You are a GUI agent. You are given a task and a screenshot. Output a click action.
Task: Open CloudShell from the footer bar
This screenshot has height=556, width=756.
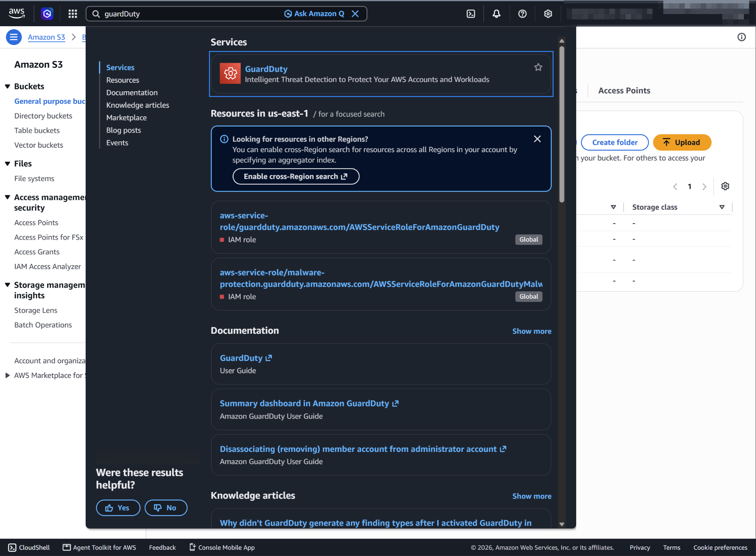coord(29,547)
